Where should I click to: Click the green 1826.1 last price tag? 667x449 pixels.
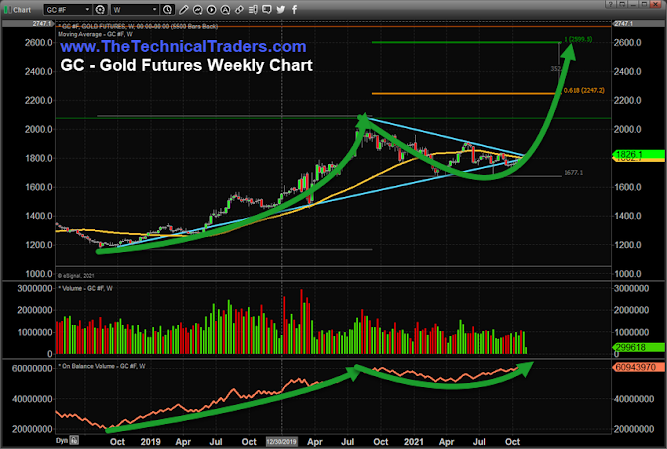638,154
